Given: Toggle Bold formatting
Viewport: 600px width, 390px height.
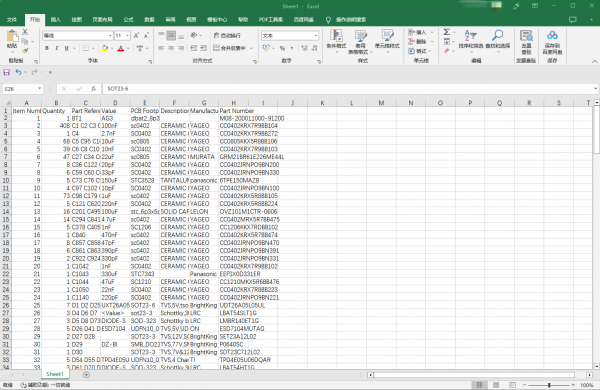Looking at the screenshot, I should pyautogui.click(x=47, y=48).
